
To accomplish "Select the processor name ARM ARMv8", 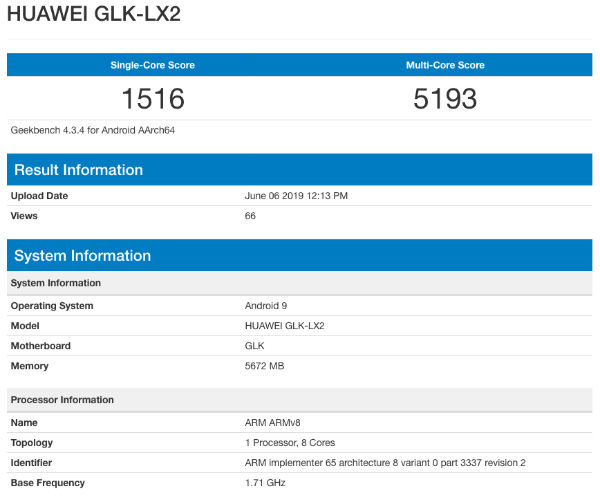I will click(274, 423).
